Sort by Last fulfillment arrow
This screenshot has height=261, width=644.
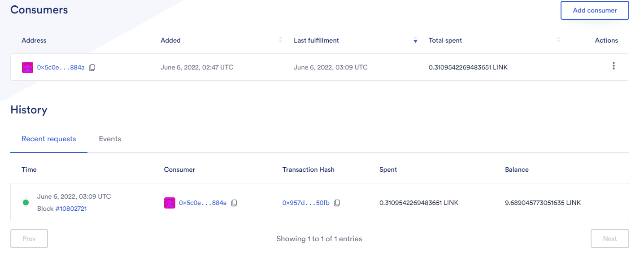[415, 41]
